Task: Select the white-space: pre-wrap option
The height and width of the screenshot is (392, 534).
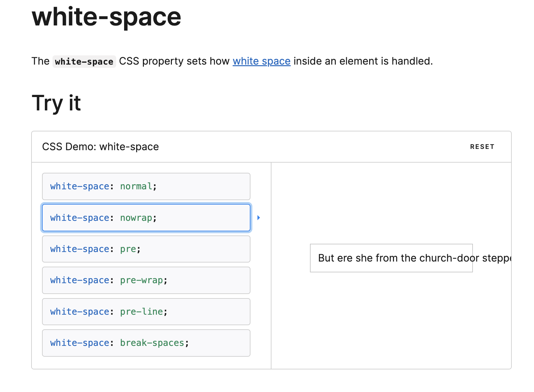Action: tap(146, 280)
